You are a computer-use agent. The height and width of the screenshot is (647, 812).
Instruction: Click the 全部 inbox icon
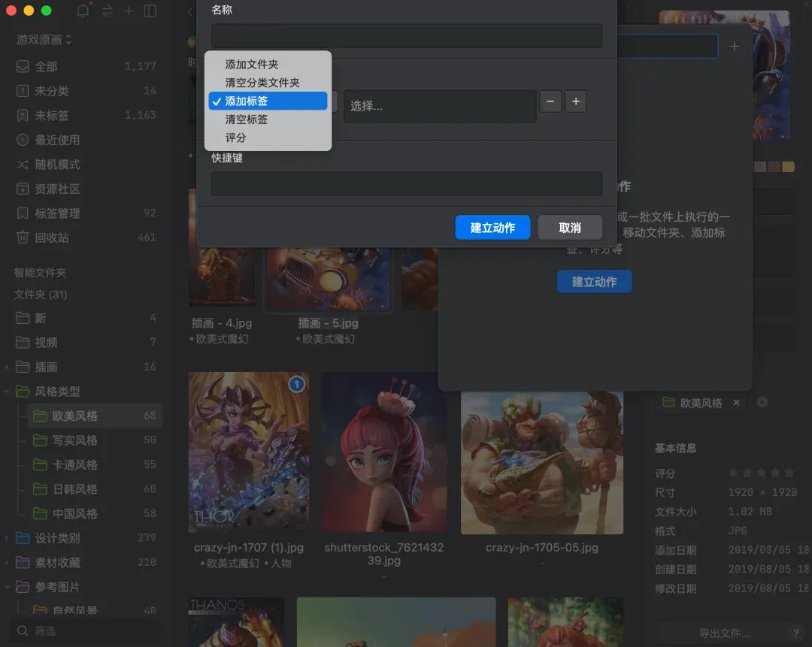pyautogui.click(x=23, y=66)
